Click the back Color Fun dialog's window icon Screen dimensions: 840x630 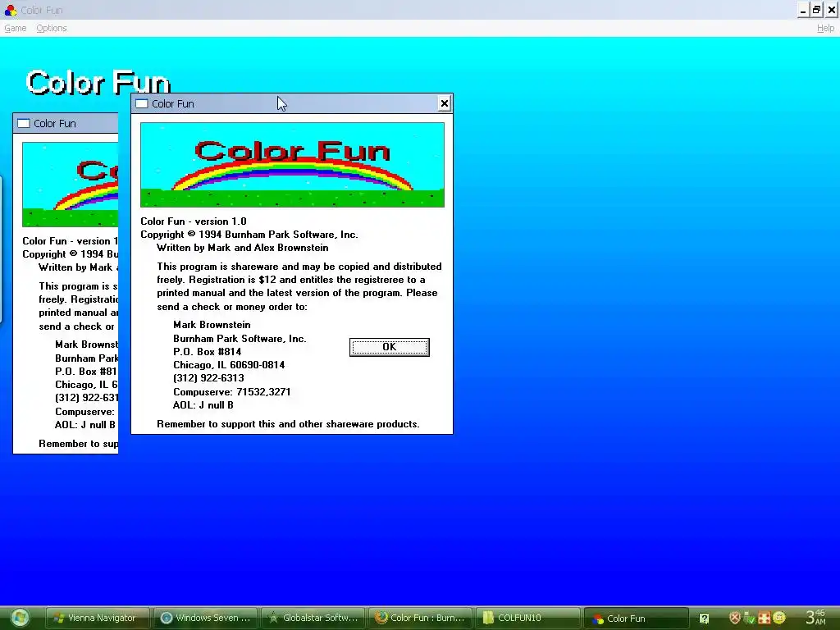click(x=24, y=123)
